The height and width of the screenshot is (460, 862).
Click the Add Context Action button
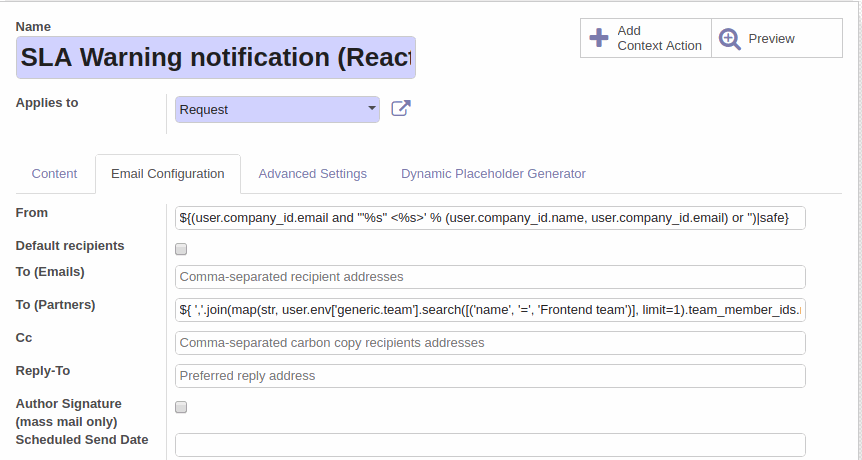(x=646, y=38)
